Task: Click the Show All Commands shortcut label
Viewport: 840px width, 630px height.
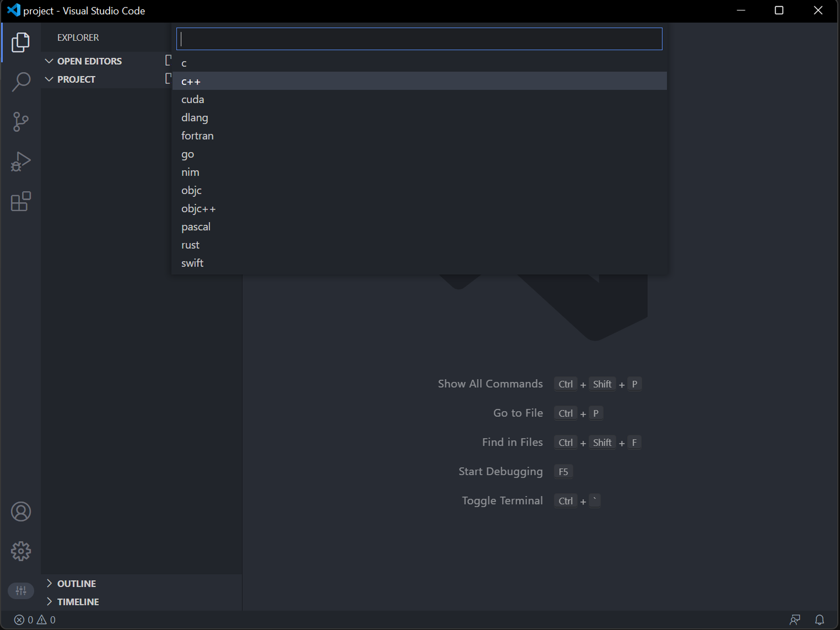Action: pos(491,383)
